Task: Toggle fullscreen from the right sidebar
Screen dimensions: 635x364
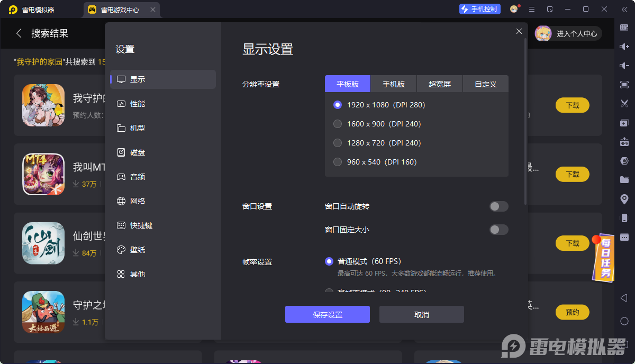Action: [624, 85]
